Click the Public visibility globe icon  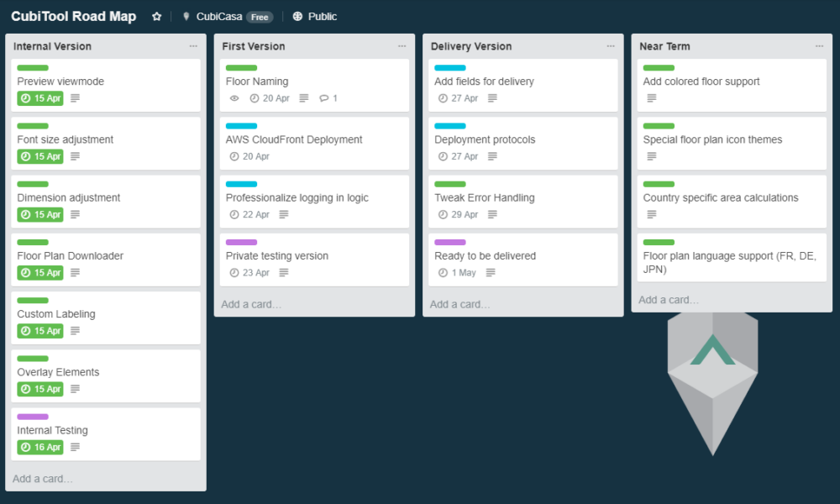click(297, 17)
